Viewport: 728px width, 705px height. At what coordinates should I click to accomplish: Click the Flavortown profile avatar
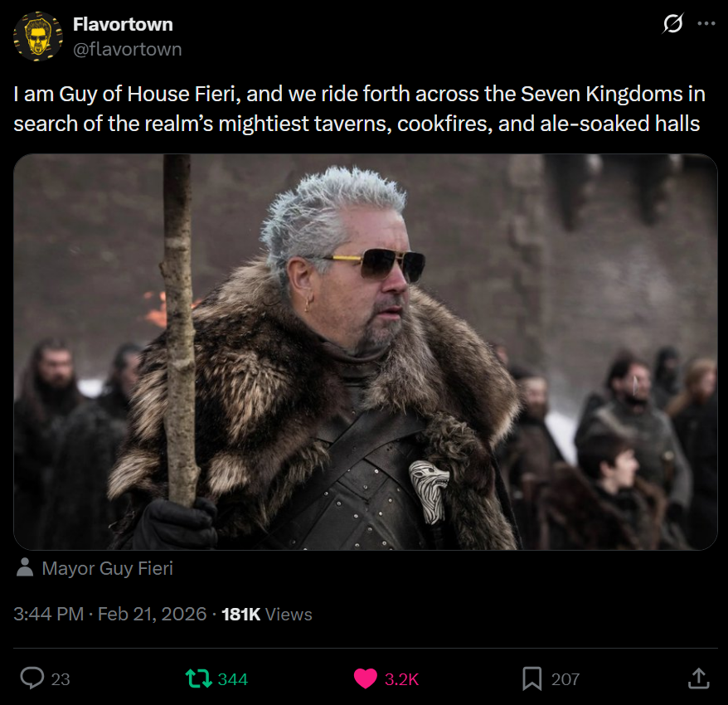click(38, 36)
